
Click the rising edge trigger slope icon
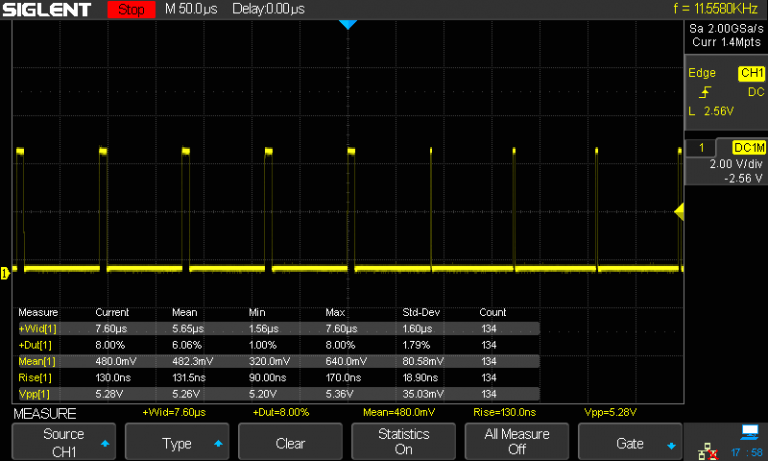705,92
